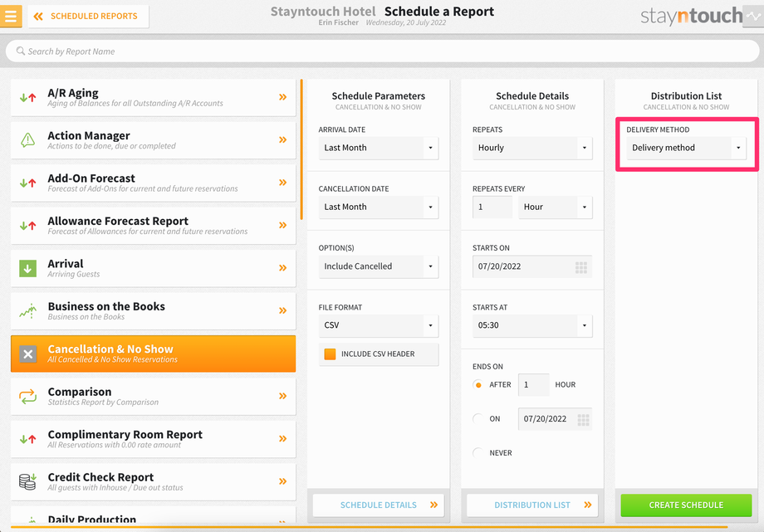Click the Add-On Forecast report title
764x532 pixels.
(x=91, y=178)
